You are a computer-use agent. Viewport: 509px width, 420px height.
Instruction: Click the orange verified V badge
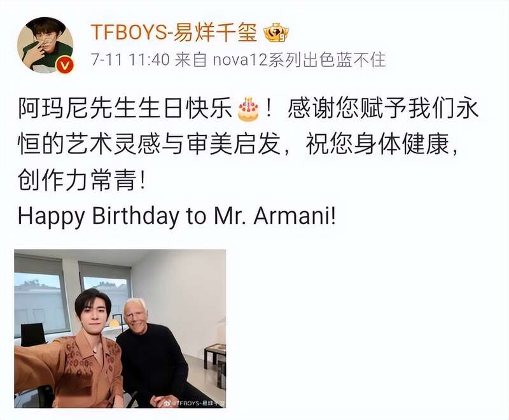65,66
